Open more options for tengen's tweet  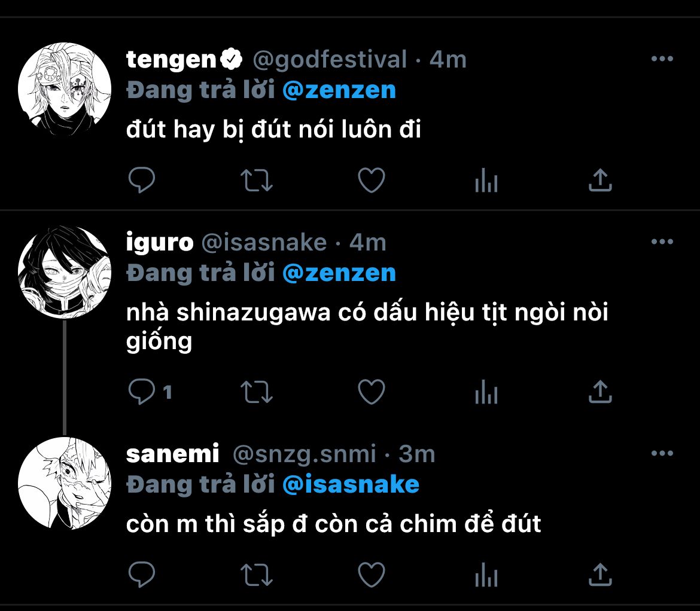[x=662, y=59]
